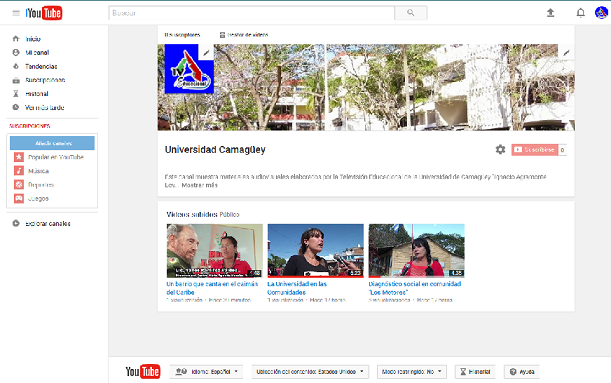
Task: Open Popular en YouTube channel
Action: [56, 157]
